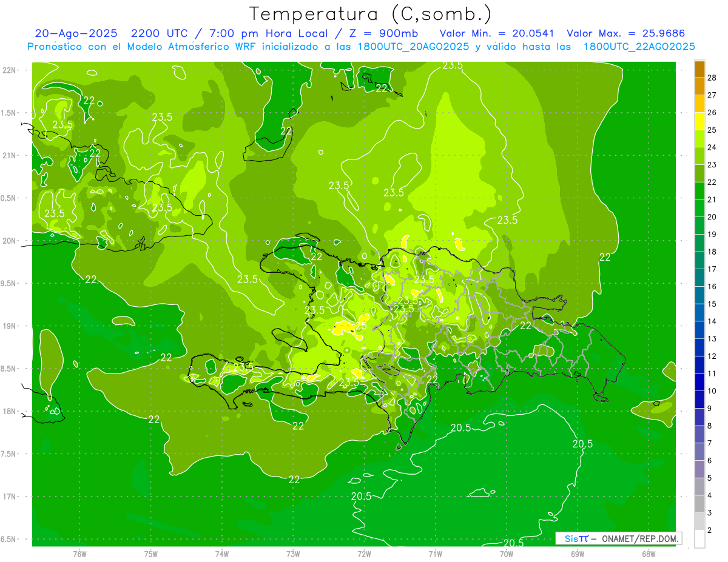
Task: Click the '19N' latitude axis label
Action: (8, 326)
